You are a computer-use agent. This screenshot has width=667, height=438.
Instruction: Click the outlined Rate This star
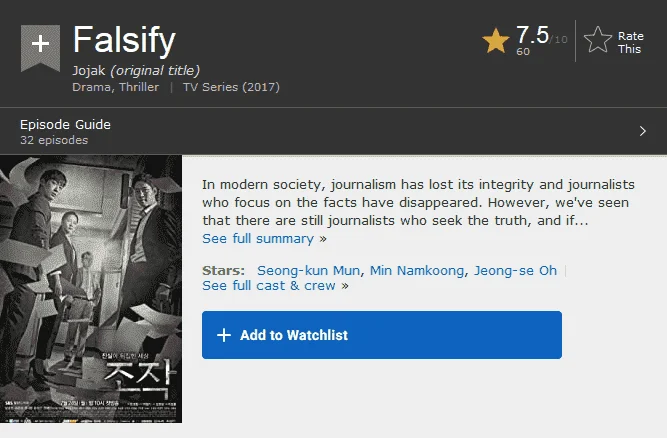598,40
